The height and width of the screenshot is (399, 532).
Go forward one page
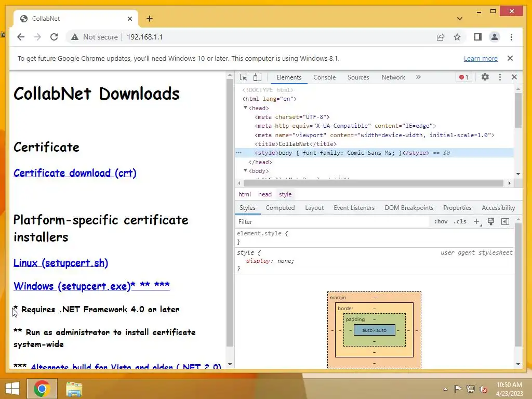37,37
